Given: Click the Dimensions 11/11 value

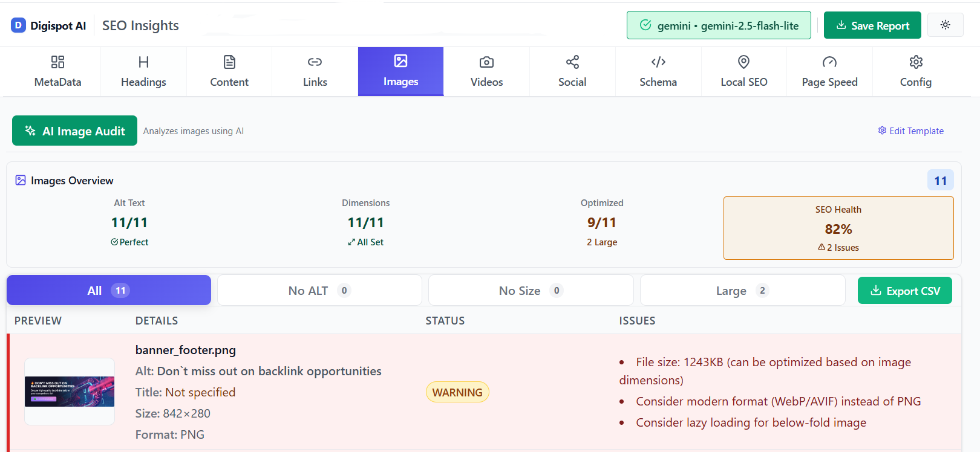Looking at the screenshot, I should pyautogui.click(x=365, y=222).
